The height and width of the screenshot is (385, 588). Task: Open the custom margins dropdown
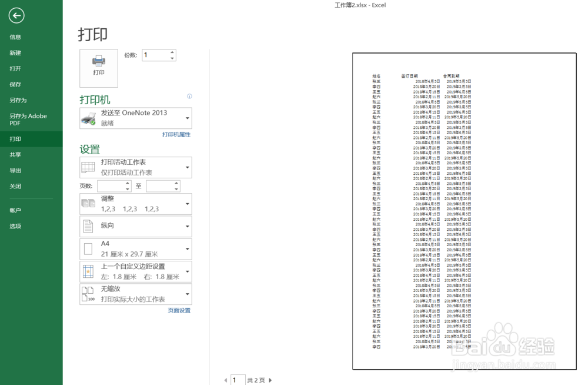(188, 271)
